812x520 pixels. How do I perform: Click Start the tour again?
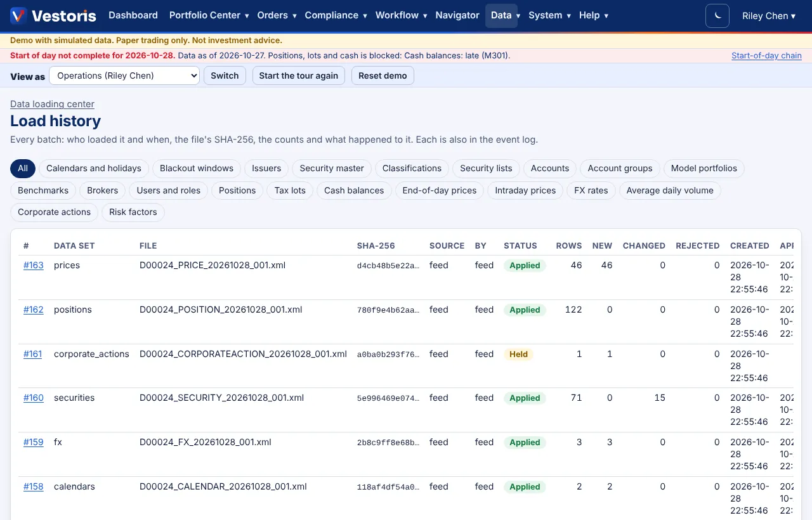click(x=299, y=75)
